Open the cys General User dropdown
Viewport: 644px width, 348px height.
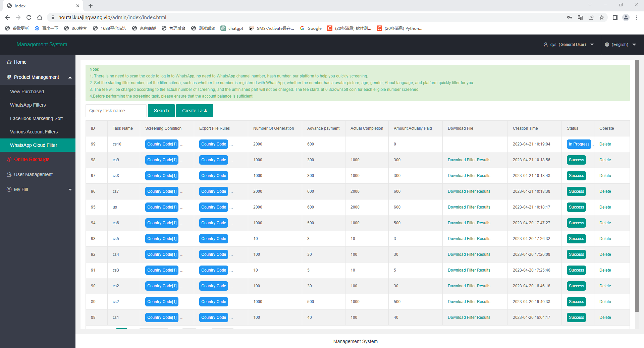569,45
